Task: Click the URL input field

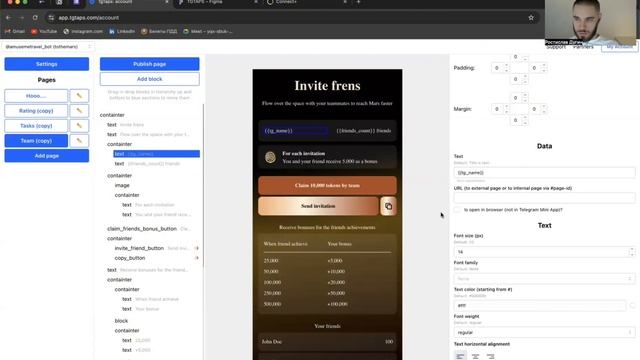Action: coord(544,198)
